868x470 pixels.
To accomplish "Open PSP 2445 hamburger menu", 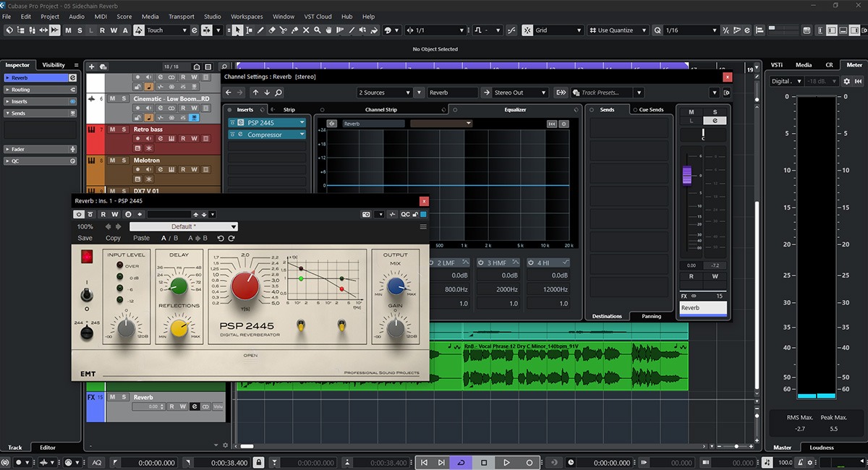I will coord(423,226).
